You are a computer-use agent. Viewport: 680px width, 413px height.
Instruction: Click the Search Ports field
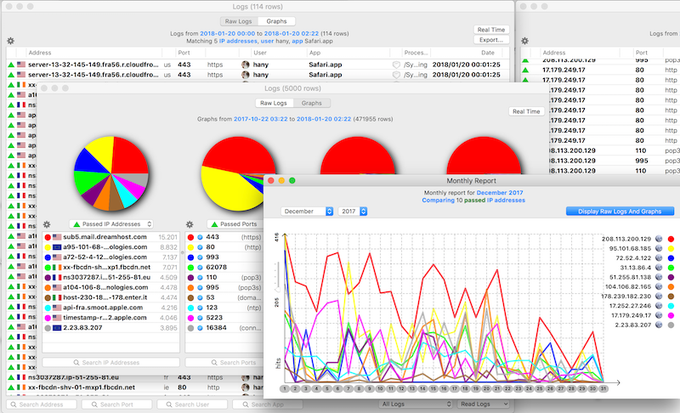click(225, 363)
